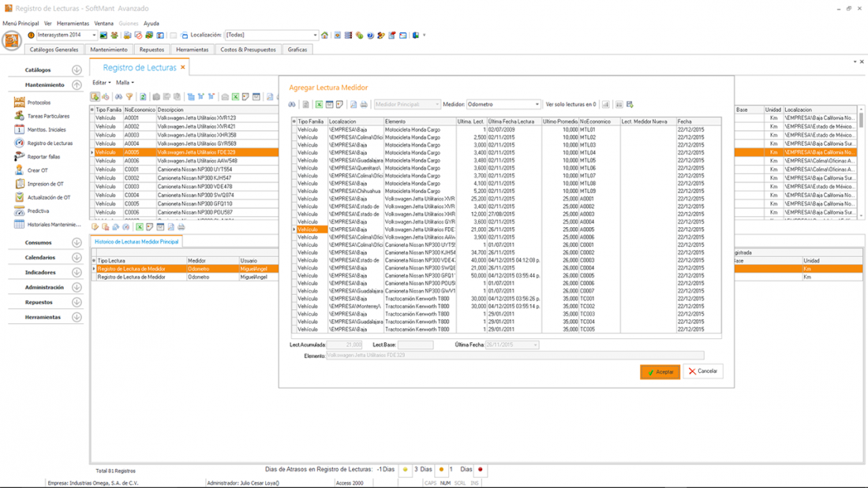This screenshot has width=868, height=488.
Task: Click the yellow indicator beside -1 Dias
Action: click(406, 470)
